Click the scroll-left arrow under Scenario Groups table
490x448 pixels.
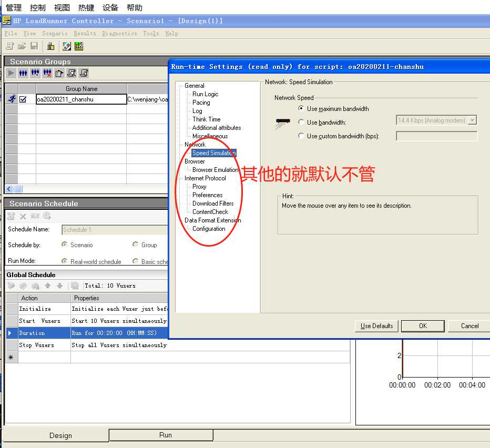(9, 189)
